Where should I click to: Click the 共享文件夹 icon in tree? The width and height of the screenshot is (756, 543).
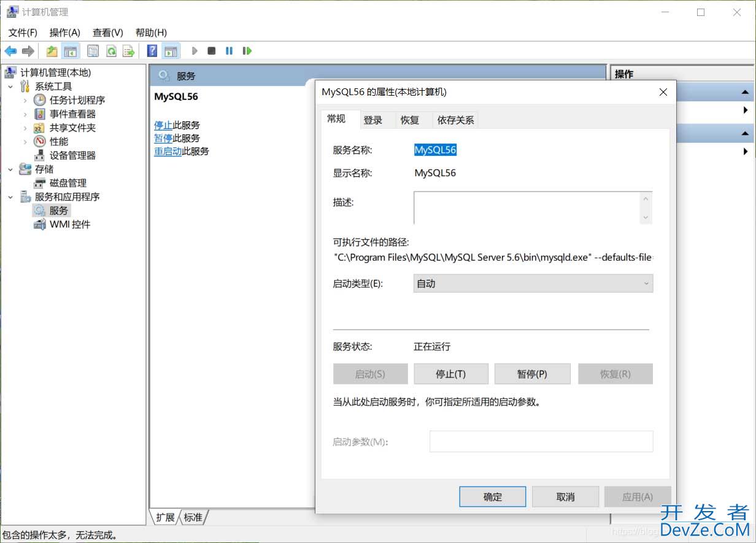pyautogui.click(x=40, y=128)
